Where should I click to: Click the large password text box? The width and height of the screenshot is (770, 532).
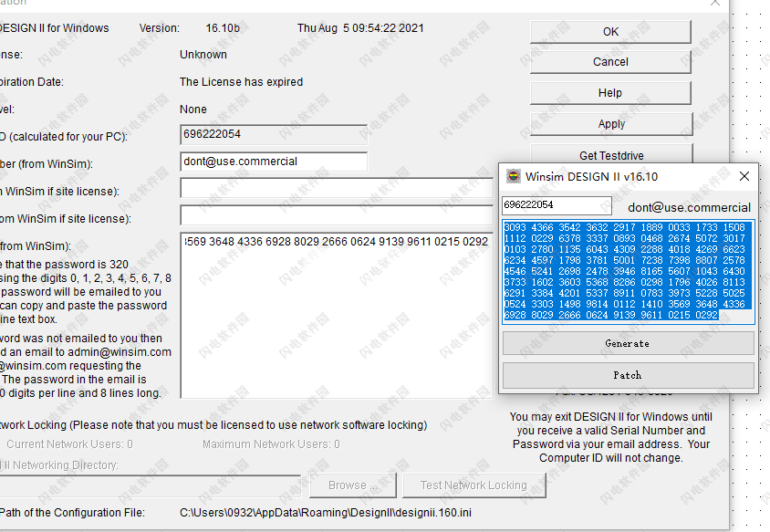337,316
